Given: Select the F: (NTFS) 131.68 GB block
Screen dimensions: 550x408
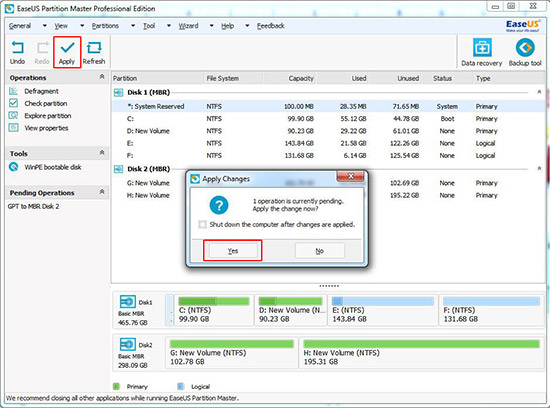Looking at the screenshot, I should (491, 310).
